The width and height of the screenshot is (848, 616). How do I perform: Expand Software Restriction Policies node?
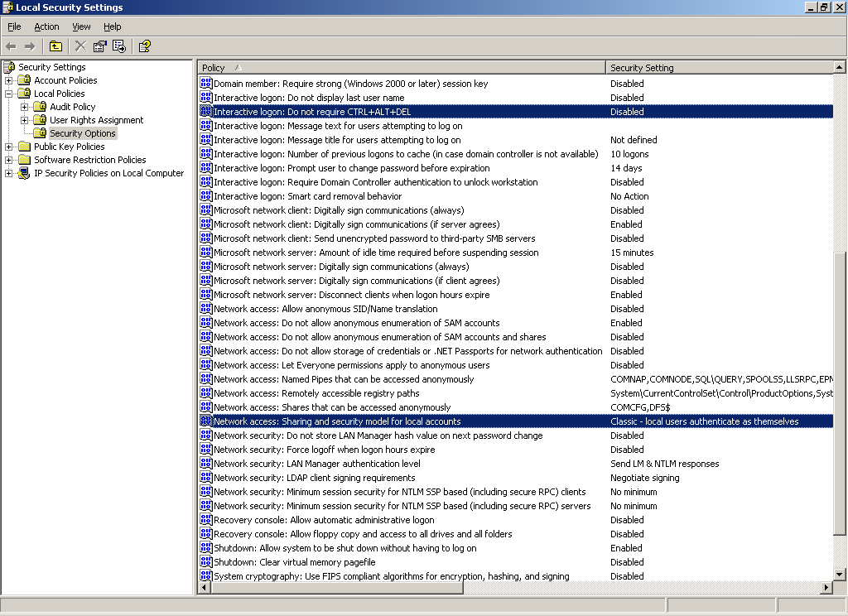click(x=9, y=160)
